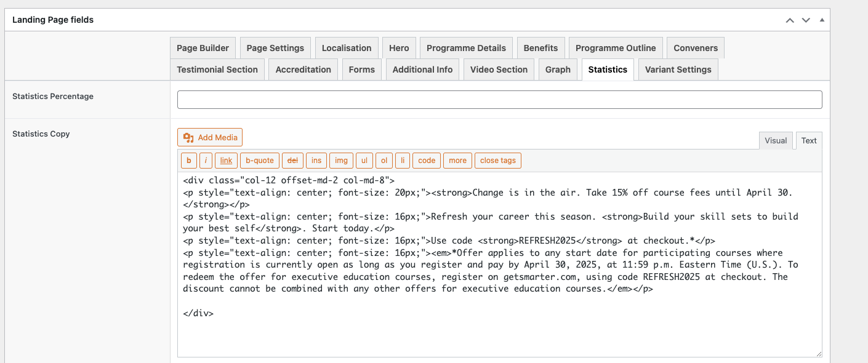Screen dimensions: 868x363
Task: Click the Add Media button
Action: pyautogui.click(x=210, y=138)
